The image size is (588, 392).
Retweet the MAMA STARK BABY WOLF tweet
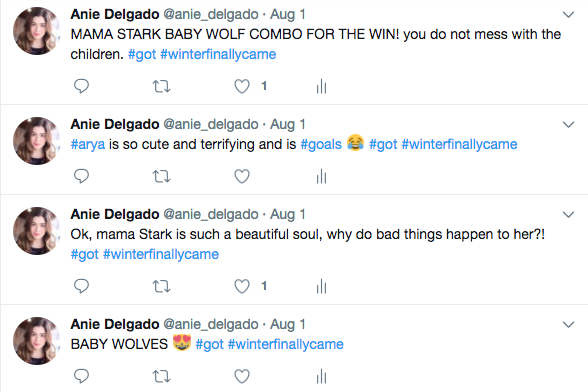(x=162, y=87)
